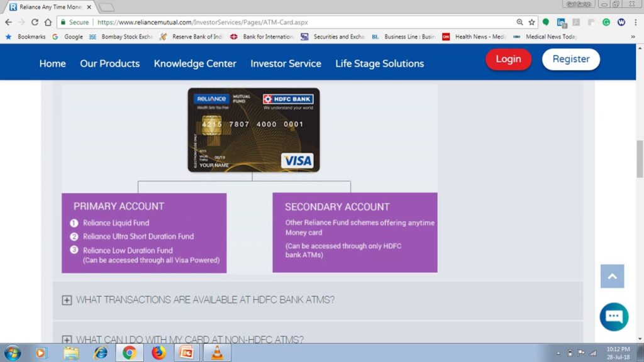Image resolution: width=644 pixels, height=362 pixels.
Task: Open the Google bookmark
Action: click(x=68, y=37)
